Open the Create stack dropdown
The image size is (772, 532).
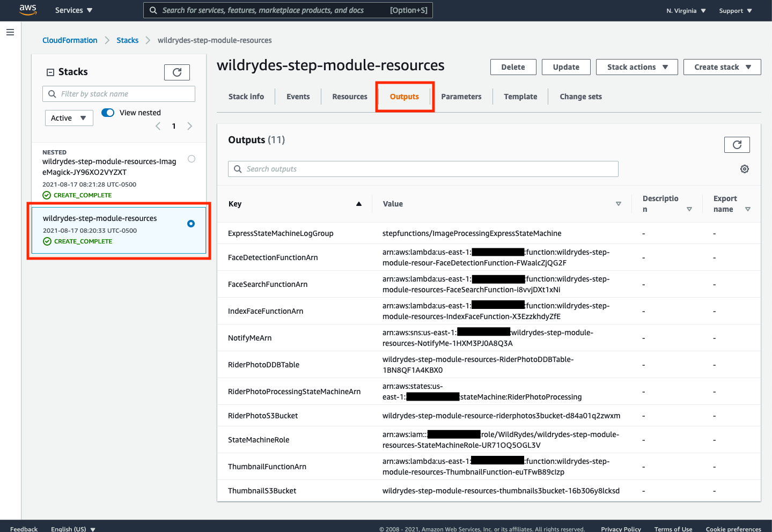(x=722, y=67)
